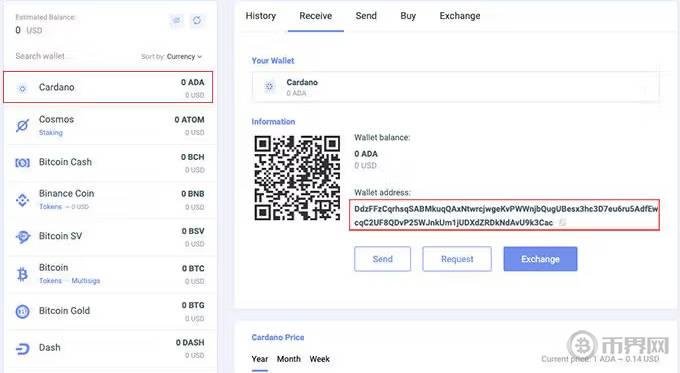Viewport: 680px width, 373px height.
Task: Copy the wallet address via copy icon
Action: tap(562, 222)
